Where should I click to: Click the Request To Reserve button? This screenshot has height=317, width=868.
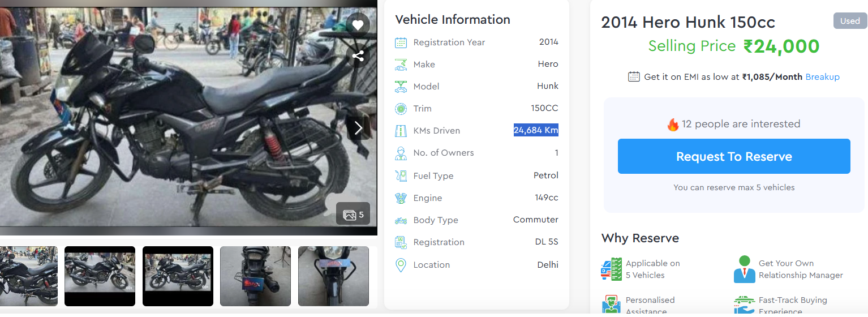(x=734, y=156)
